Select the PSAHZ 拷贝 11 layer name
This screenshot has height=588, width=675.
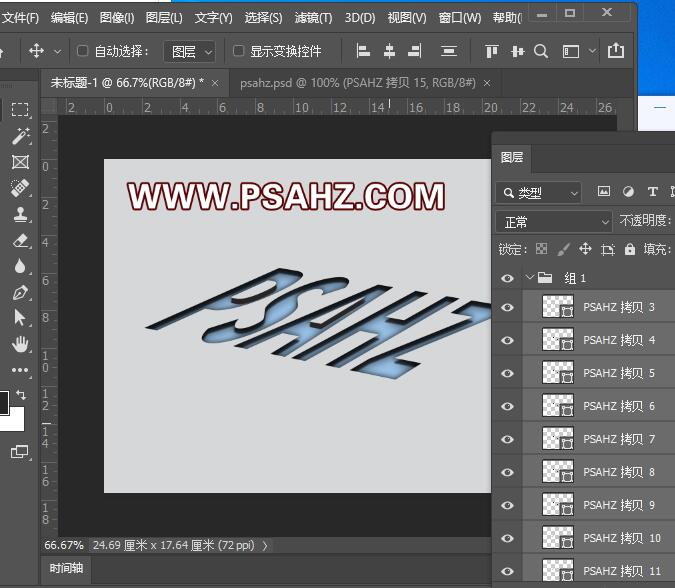622,571
